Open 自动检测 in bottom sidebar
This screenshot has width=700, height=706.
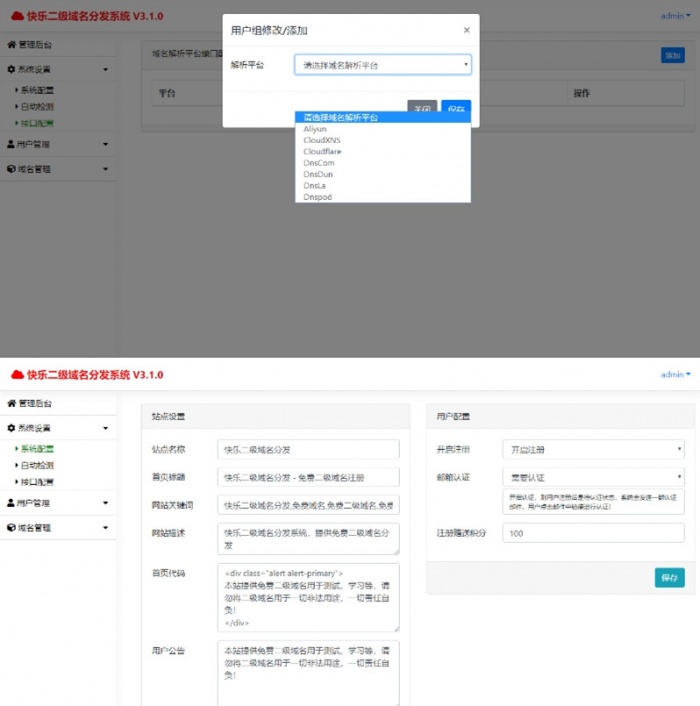point(37,466)
